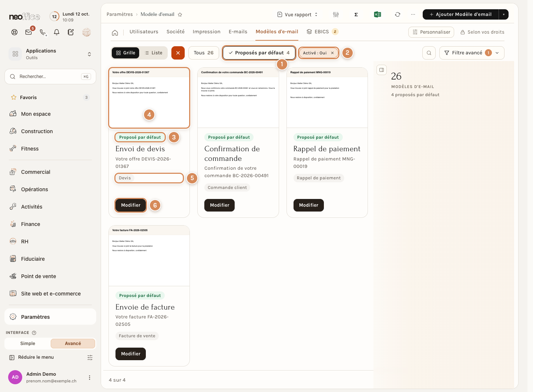Open the Filtre avancé dropdown

[472, 53]
